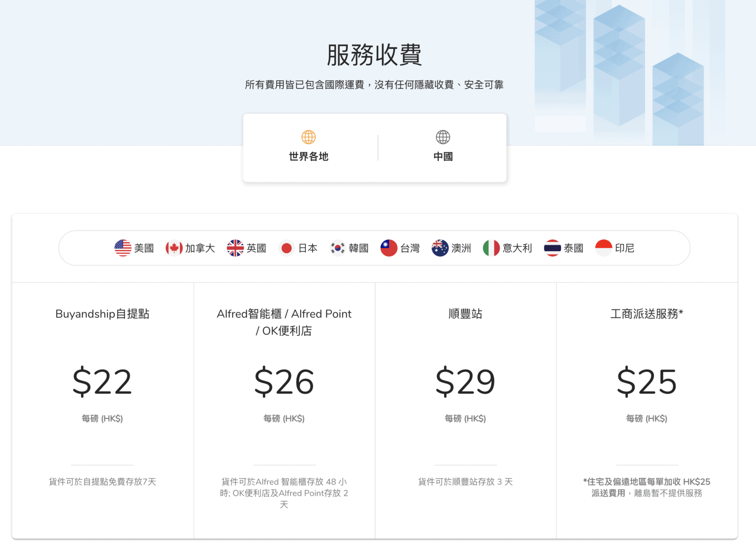Viewport: 756px width, 560px height.
Task: Switch to the 中國 tab
Action: (x=443, y=147)
